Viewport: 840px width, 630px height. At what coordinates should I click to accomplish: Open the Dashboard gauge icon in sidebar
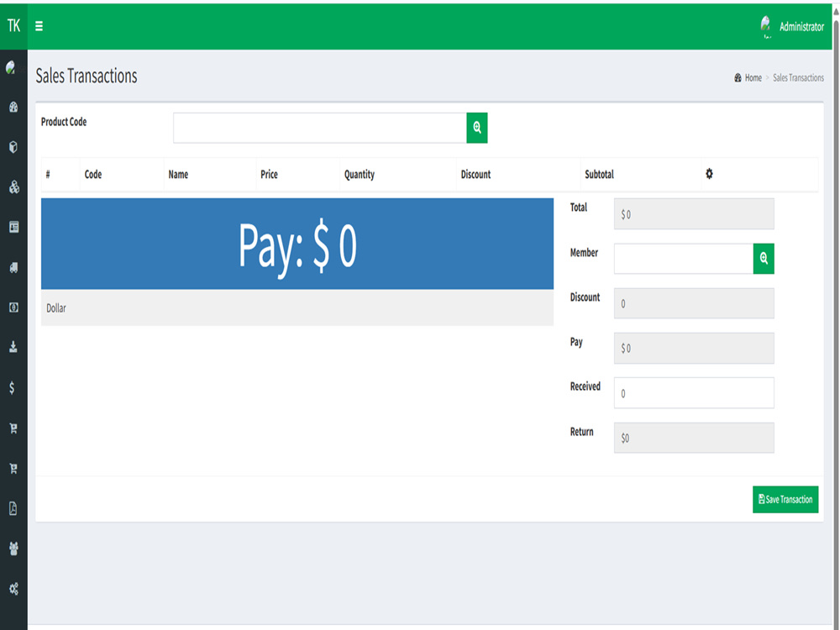13,108
